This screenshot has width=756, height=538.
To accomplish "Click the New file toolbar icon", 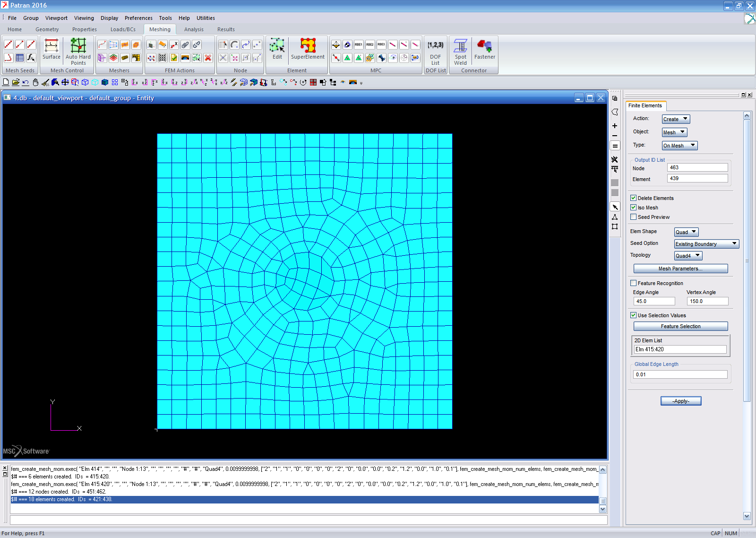I will point(6,82).
